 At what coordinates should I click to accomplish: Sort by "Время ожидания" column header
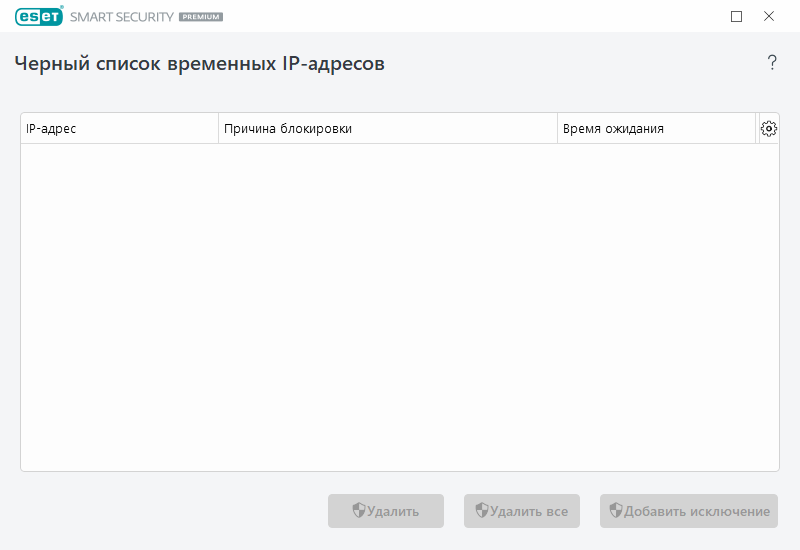tap(656, 129)
